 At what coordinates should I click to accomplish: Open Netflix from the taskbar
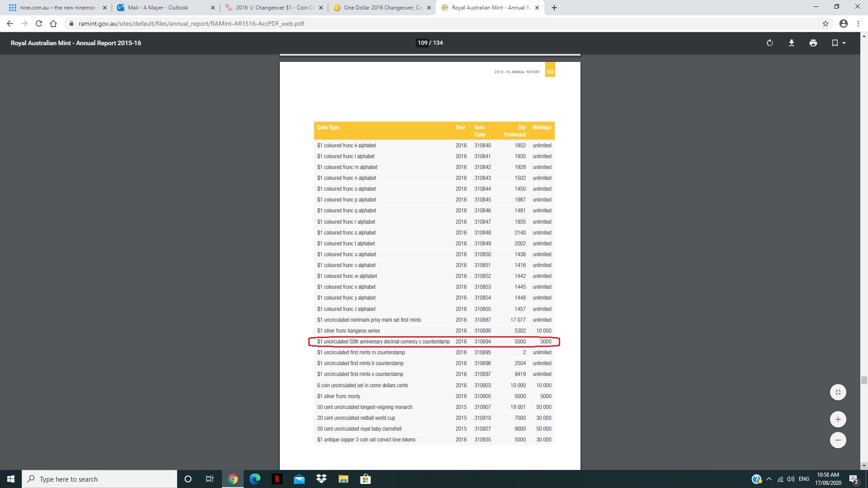pos(277,479)
